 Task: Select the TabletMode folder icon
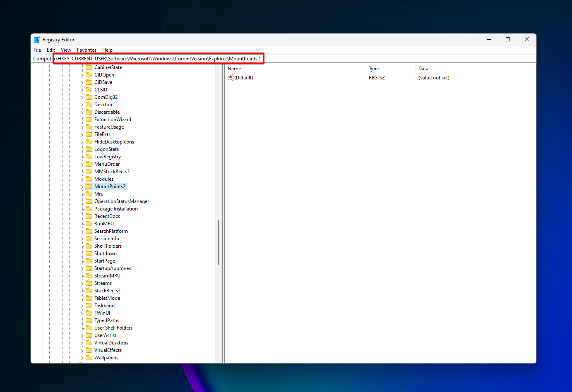89,298
